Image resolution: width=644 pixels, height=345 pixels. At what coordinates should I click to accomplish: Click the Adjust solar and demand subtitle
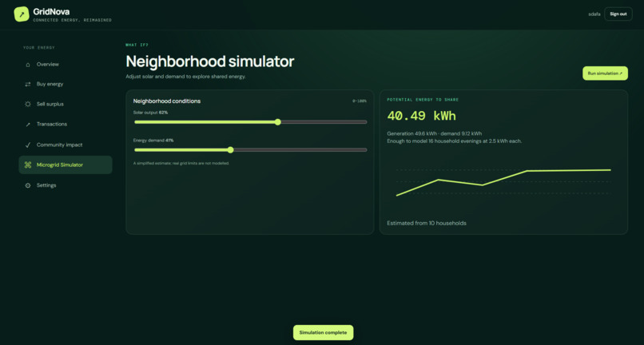pyautogui.click(x=185, y=77)
